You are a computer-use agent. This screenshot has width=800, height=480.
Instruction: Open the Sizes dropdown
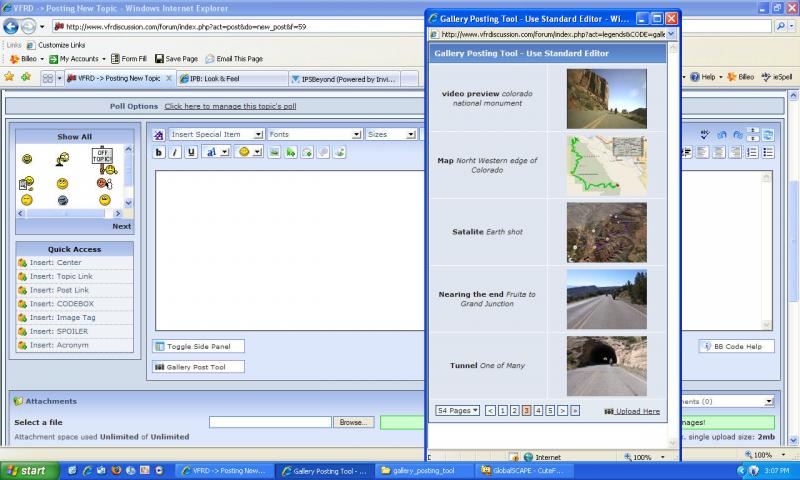(x=391, y=134)
